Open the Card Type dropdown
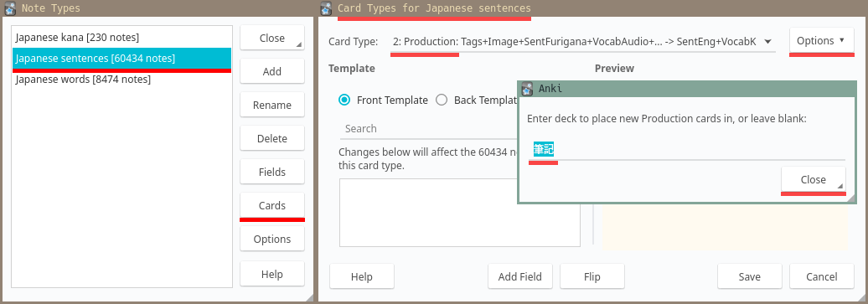Viewport: 868px width, 304px height. (x=582, y=41)
